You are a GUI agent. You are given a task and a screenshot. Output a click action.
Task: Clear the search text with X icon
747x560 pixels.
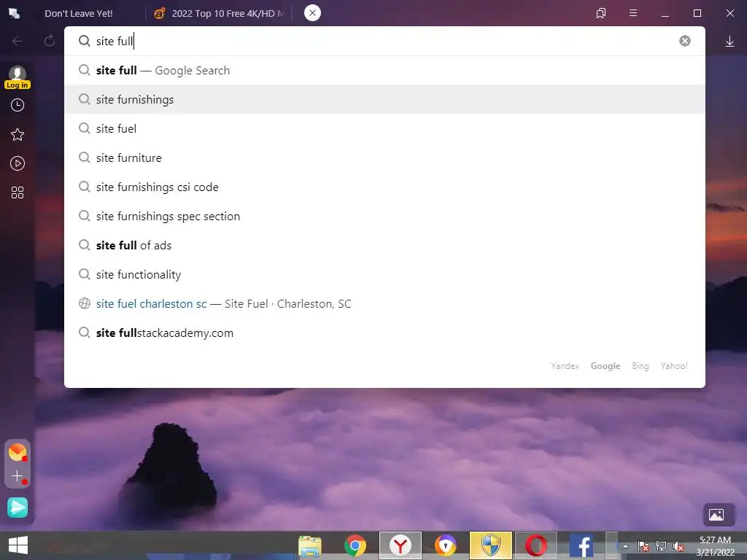click(x=684, y=41)
